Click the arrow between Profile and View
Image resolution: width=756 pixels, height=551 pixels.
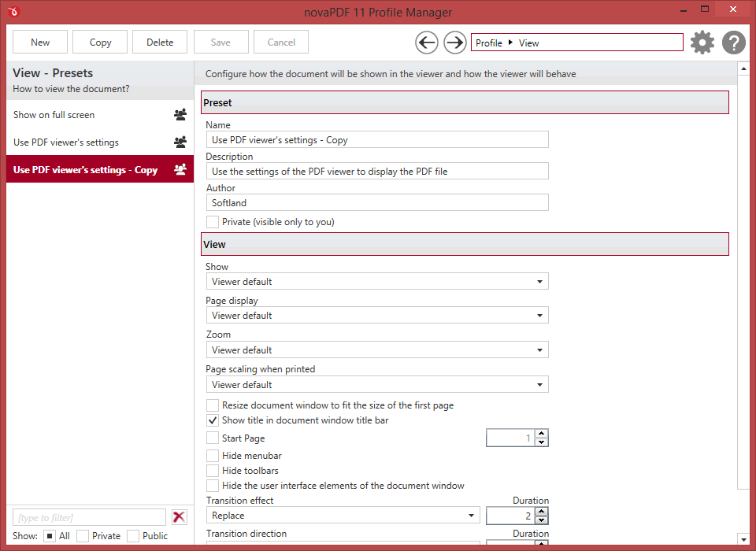510,43
